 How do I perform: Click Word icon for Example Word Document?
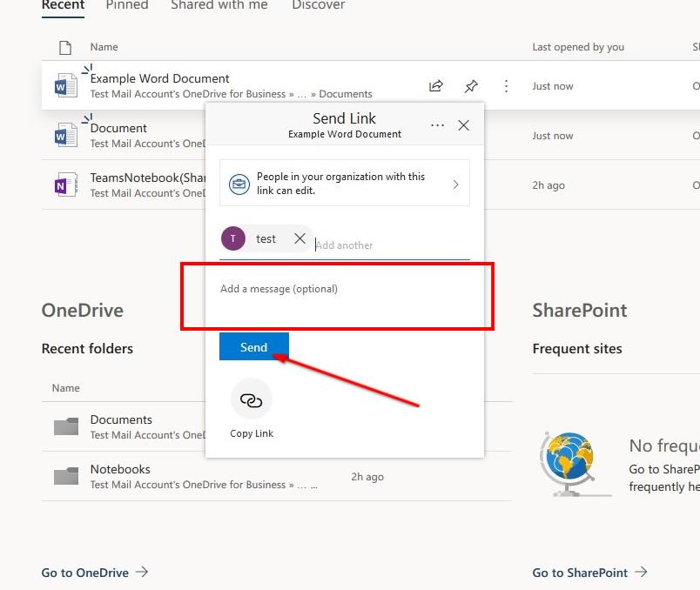(x=65, y=85)
